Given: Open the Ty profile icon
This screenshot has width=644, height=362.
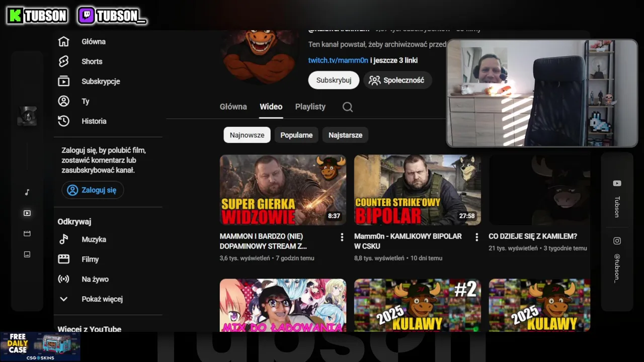Looking at the screenshot, I should pos(63,101).
